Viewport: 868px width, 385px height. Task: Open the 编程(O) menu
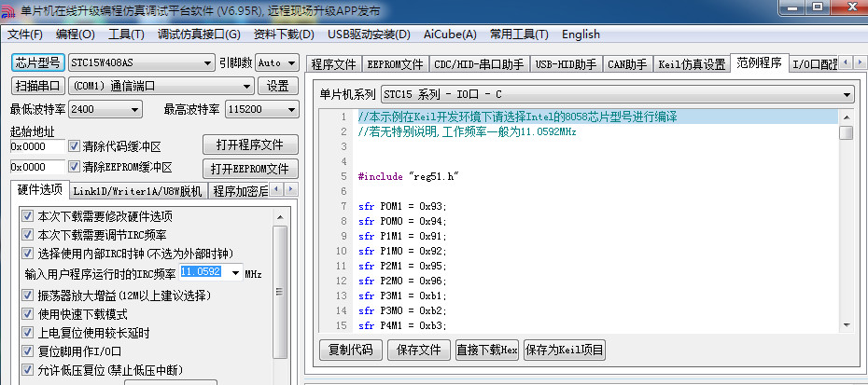76,34
